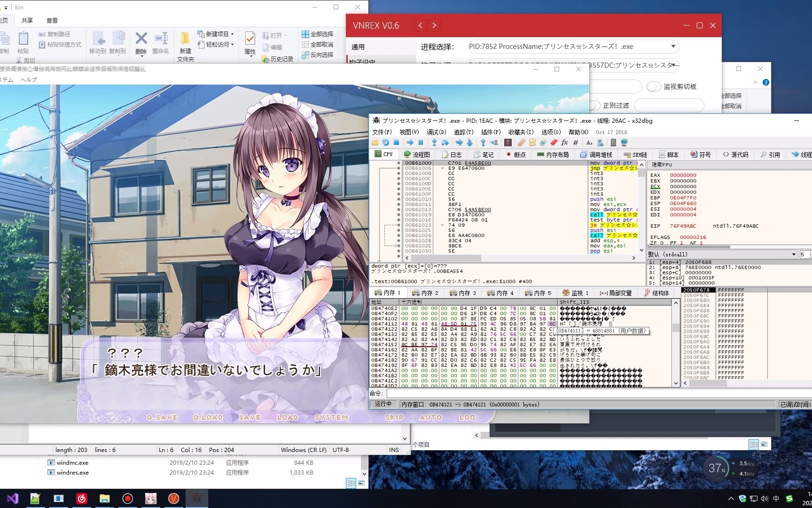Click the LOAD button in the game

click(x=287, y=417)
